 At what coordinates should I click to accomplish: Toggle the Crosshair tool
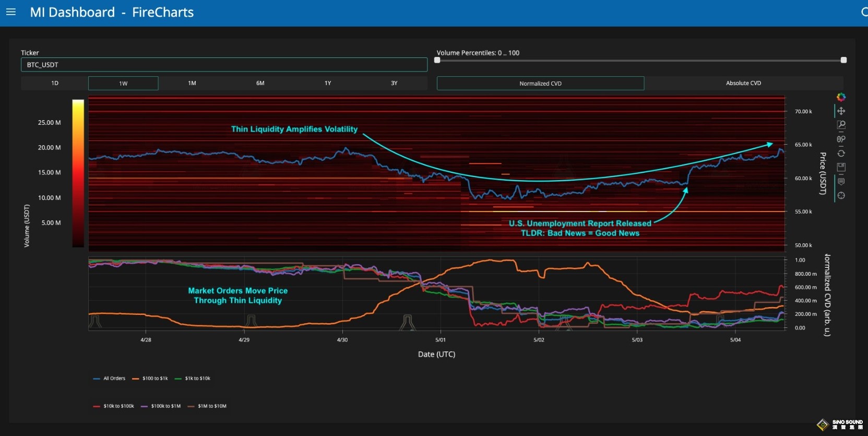(841, 195)
